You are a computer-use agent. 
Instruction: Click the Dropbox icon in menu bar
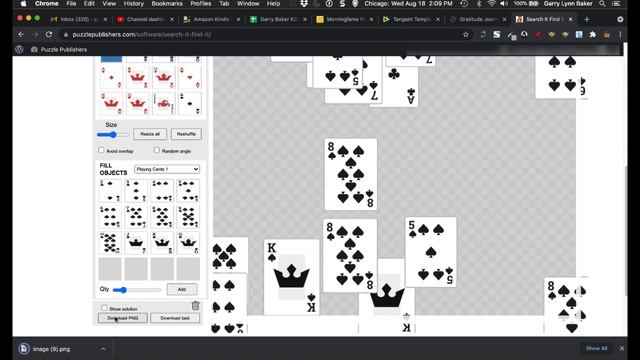304,4
